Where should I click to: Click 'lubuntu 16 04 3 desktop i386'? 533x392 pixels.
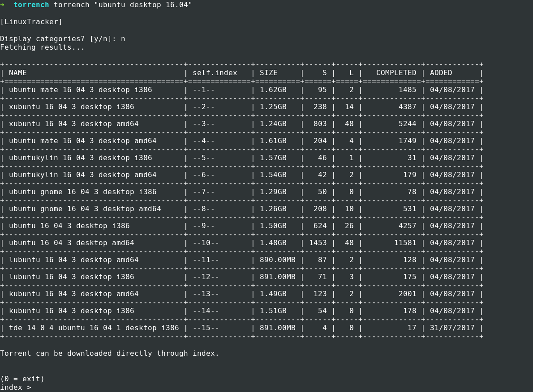tap(71, 277)
